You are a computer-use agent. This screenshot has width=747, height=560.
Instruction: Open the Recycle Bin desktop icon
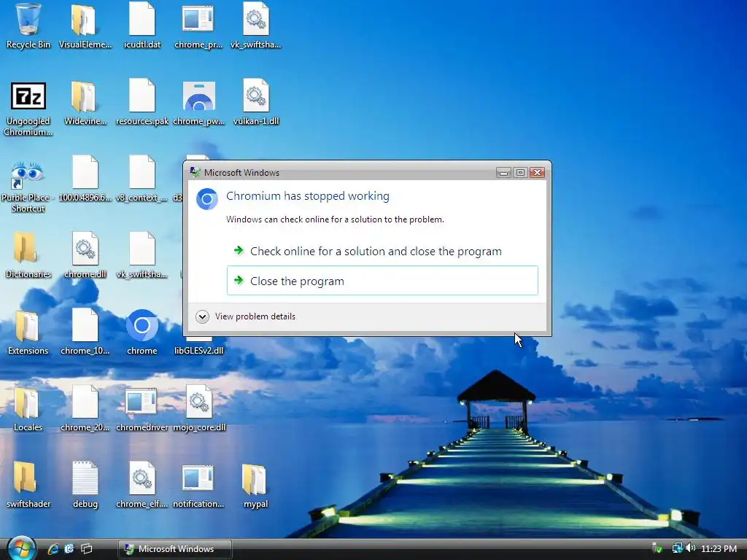[28, 26]
